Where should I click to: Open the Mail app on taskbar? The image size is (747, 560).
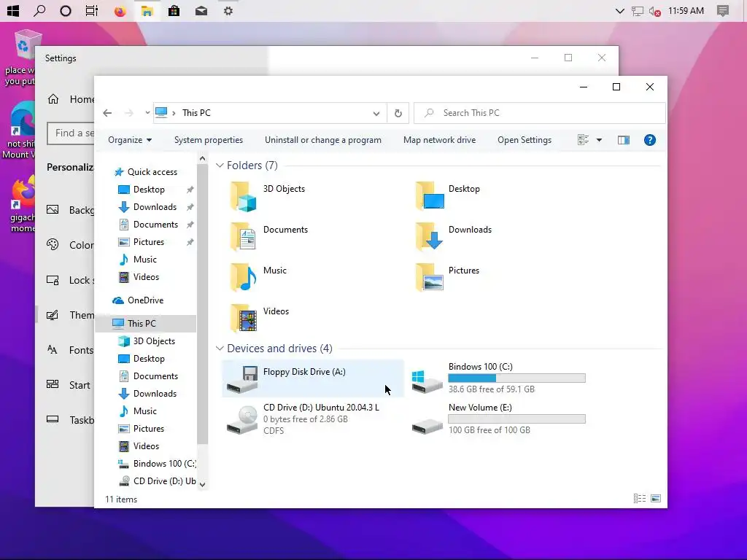[x=201, y=11]
